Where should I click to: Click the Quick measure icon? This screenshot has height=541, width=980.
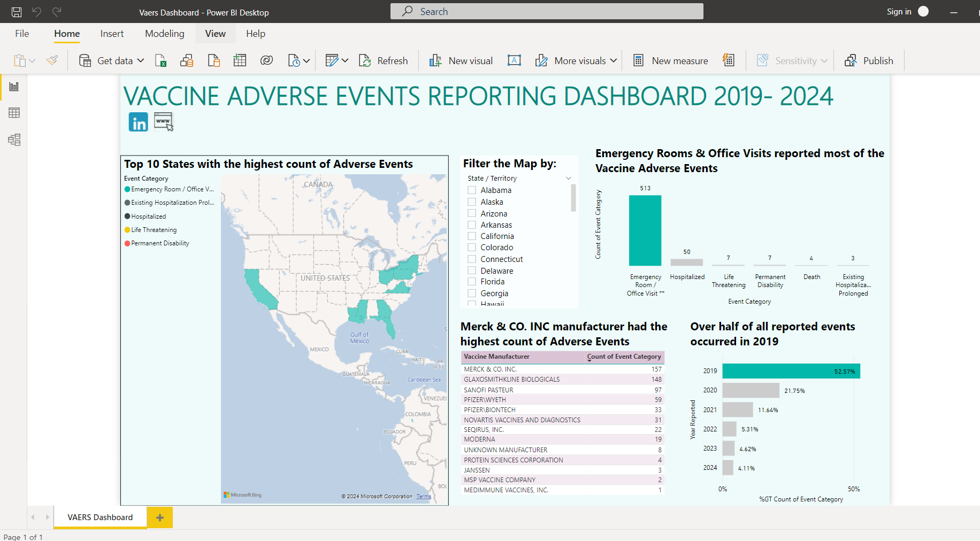tap(729, 61)
